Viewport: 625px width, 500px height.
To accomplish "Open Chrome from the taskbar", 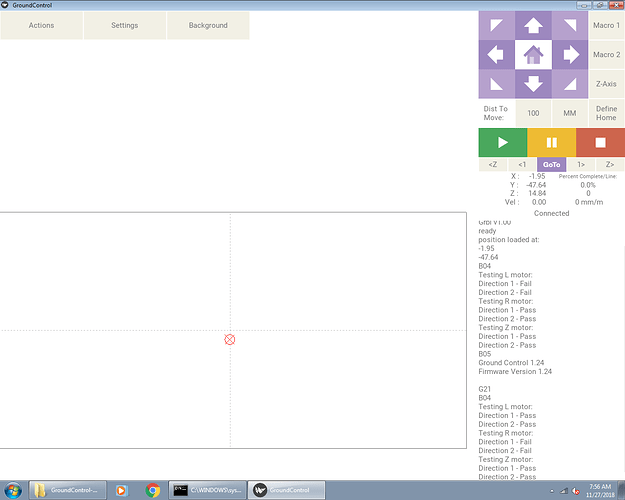I will click(153, 490).
